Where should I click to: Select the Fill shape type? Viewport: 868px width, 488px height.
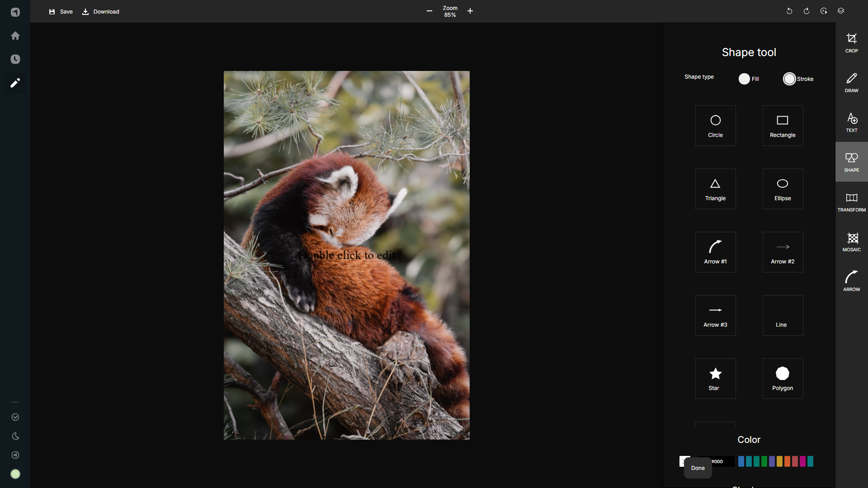click(744, 79)
